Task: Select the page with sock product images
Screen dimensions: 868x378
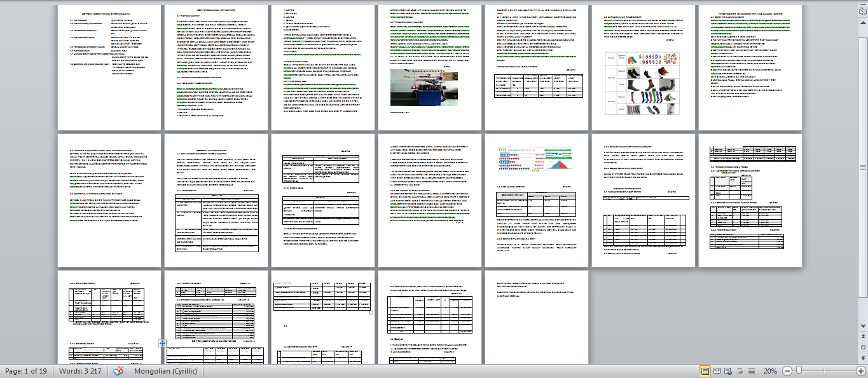Action: click(644, 68)
